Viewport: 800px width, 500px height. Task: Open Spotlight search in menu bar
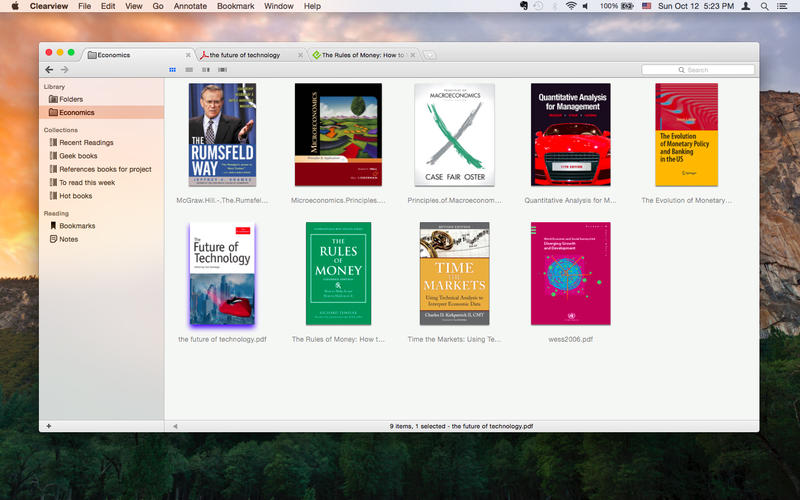click(x=765, y=6)
